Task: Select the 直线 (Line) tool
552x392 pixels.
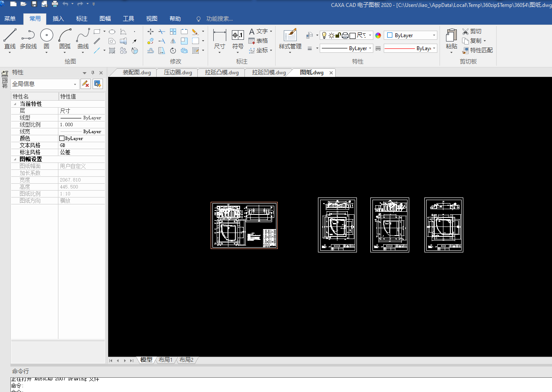Action: 10,39
